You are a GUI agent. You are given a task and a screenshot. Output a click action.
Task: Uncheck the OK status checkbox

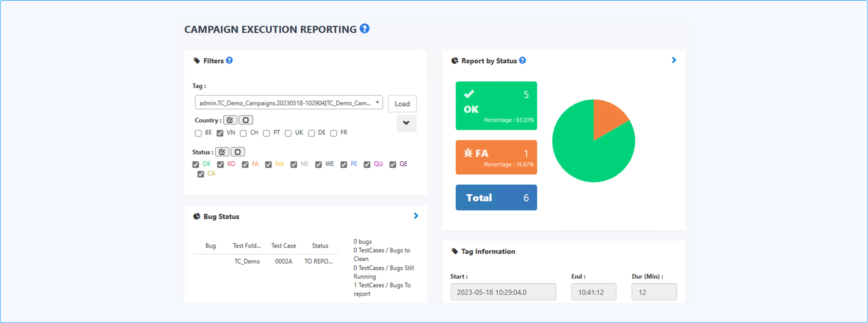click(196, 165)
